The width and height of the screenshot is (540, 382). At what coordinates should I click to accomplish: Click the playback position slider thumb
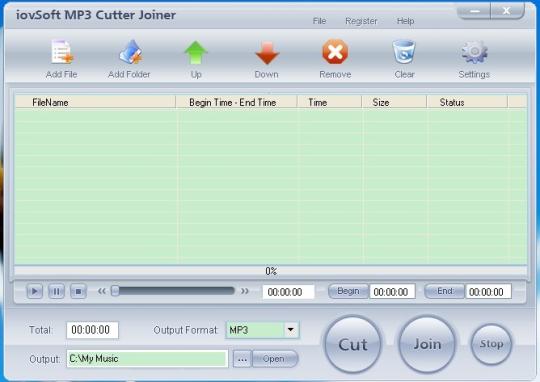pyautogui.click(x=115, y=291)
